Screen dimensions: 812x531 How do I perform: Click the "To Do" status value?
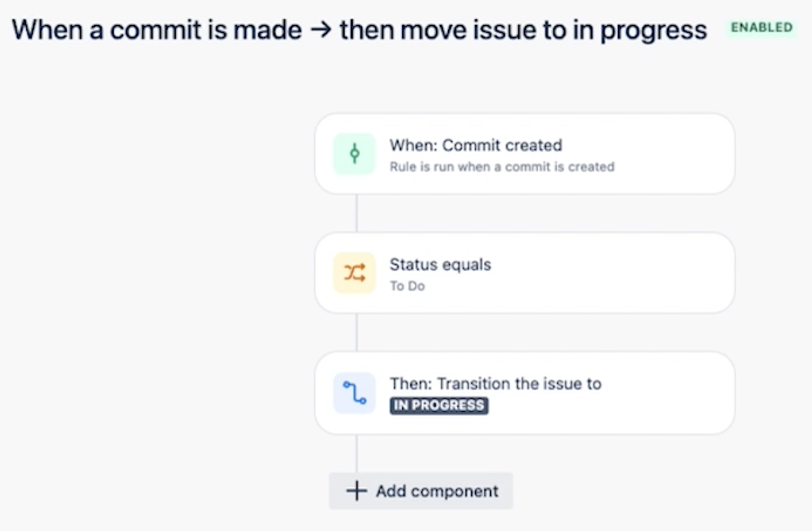(x=407, y=286)
